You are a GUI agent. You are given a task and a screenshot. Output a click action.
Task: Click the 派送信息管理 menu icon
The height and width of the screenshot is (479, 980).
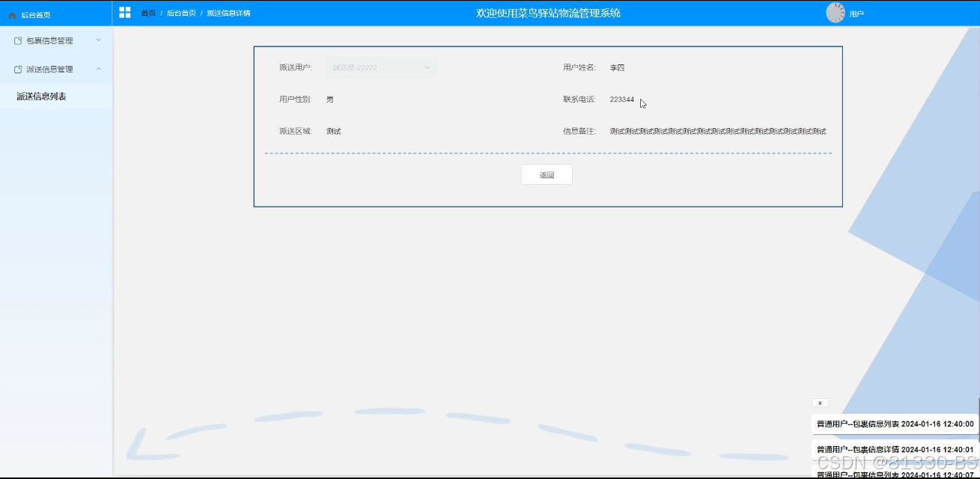point(18,69)
